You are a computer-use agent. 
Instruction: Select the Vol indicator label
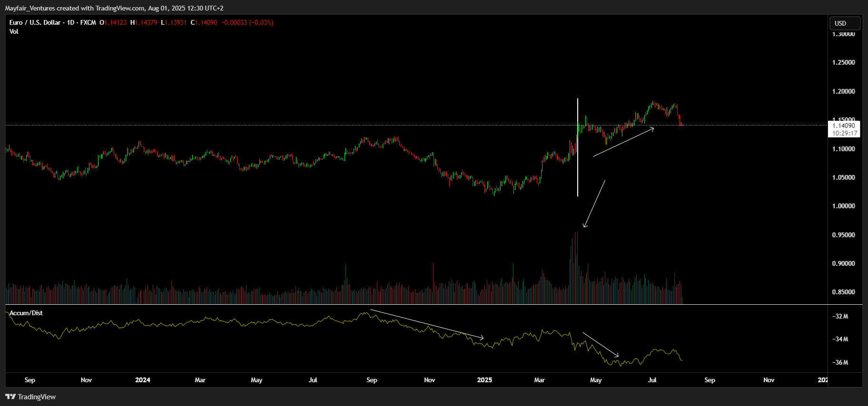pyautogui.click(x=14, y=31)
